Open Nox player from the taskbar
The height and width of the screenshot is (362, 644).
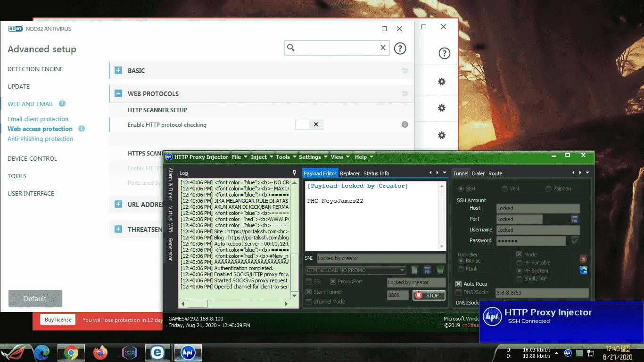[129, 352]
